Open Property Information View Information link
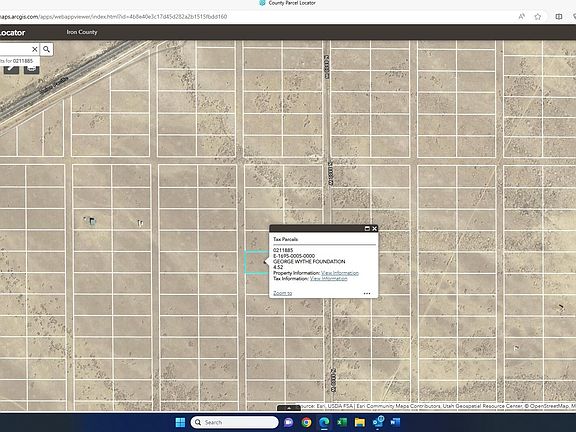Viewport: 576px width, 432px height. [x=340, y=273]
